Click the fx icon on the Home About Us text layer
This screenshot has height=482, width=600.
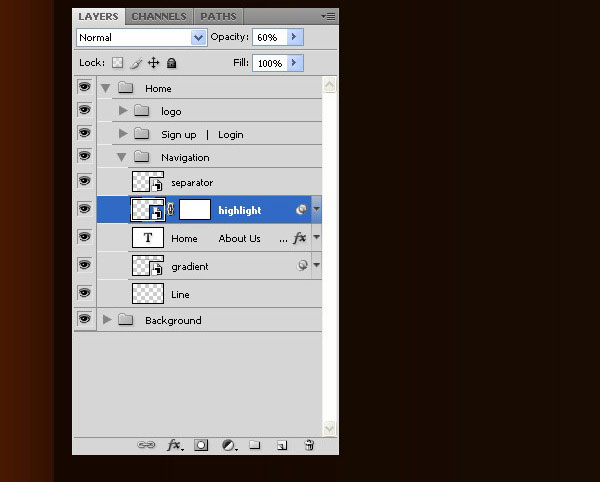click(x=299, y=238)
